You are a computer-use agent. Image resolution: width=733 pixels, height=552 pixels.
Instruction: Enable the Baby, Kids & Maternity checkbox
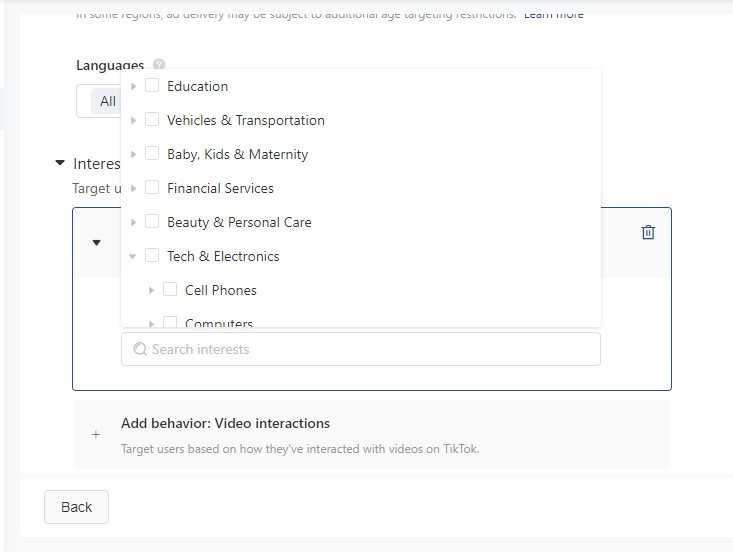[152, 154]
